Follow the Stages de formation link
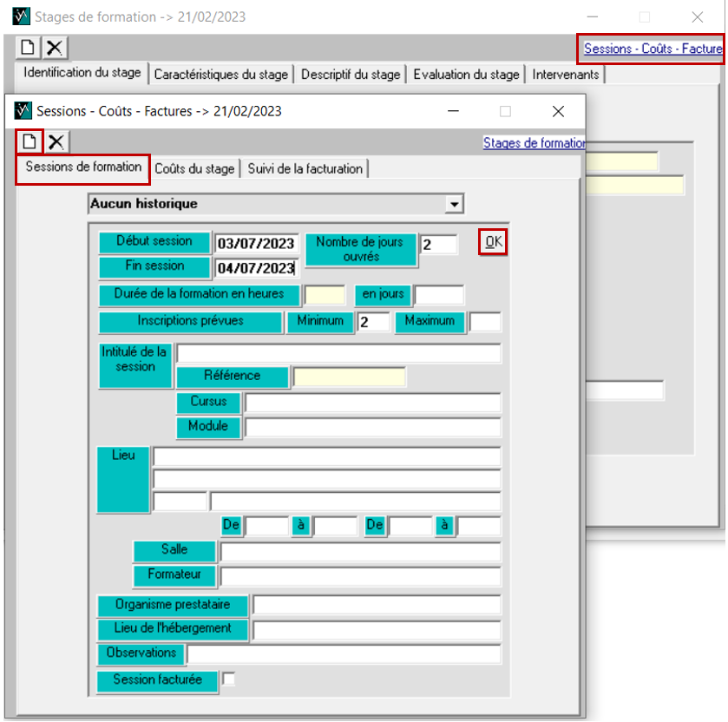 534,143
